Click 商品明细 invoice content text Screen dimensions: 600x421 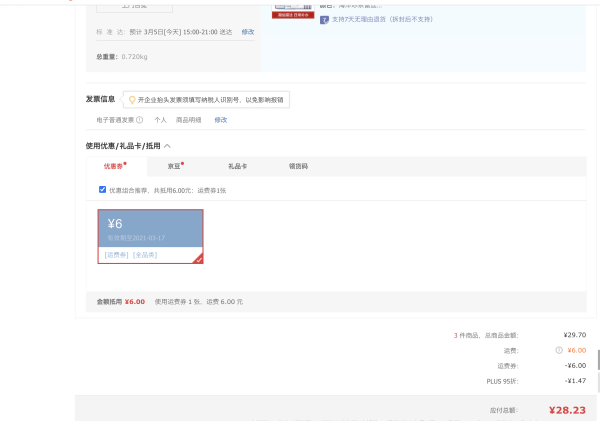tap(188, 120)
